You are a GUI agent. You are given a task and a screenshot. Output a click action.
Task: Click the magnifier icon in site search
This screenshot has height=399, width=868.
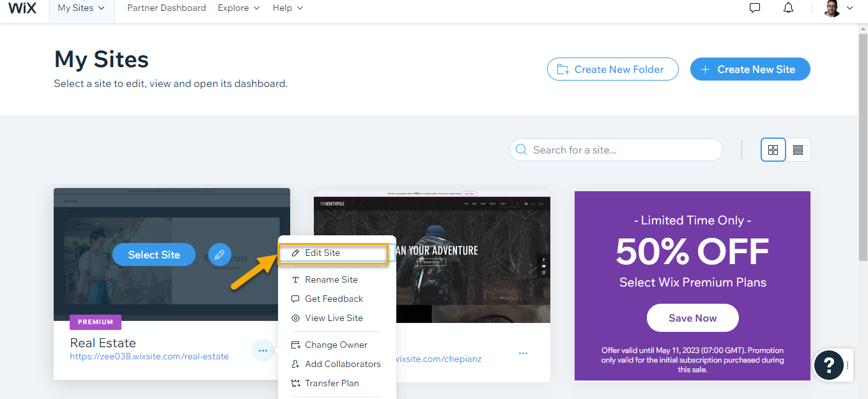[522, 150]
